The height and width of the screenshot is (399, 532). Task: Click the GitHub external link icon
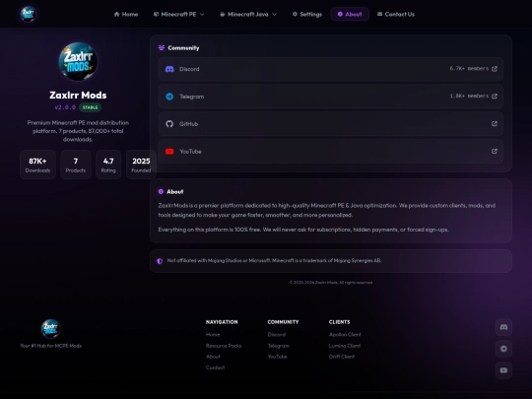[495, 124]
